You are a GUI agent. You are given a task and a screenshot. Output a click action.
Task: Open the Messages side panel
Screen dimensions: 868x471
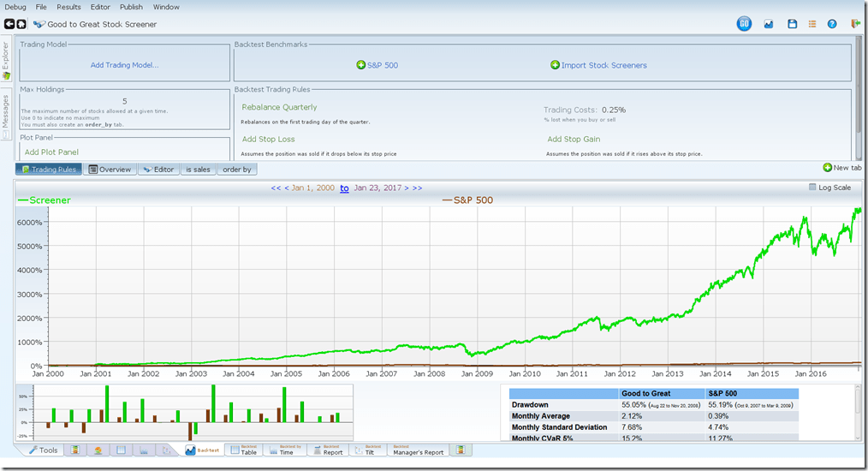click(5, 114)
